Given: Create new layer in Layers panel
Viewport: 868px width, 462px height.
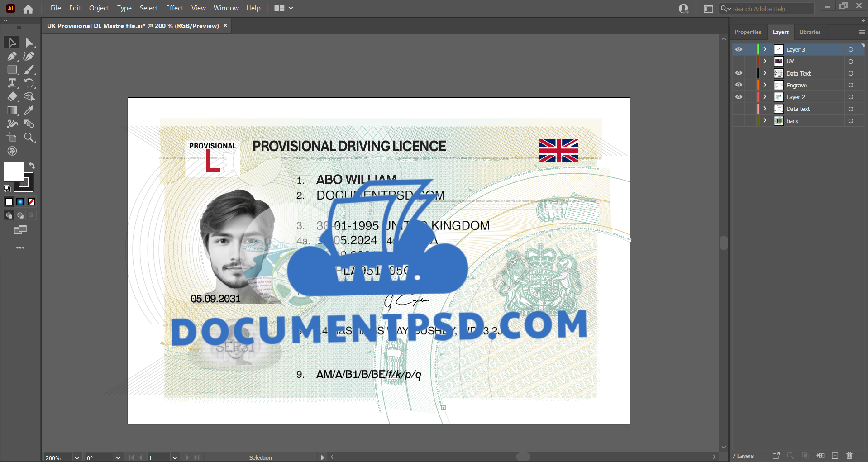Looking at the screenshot, I should coord(835,456).
